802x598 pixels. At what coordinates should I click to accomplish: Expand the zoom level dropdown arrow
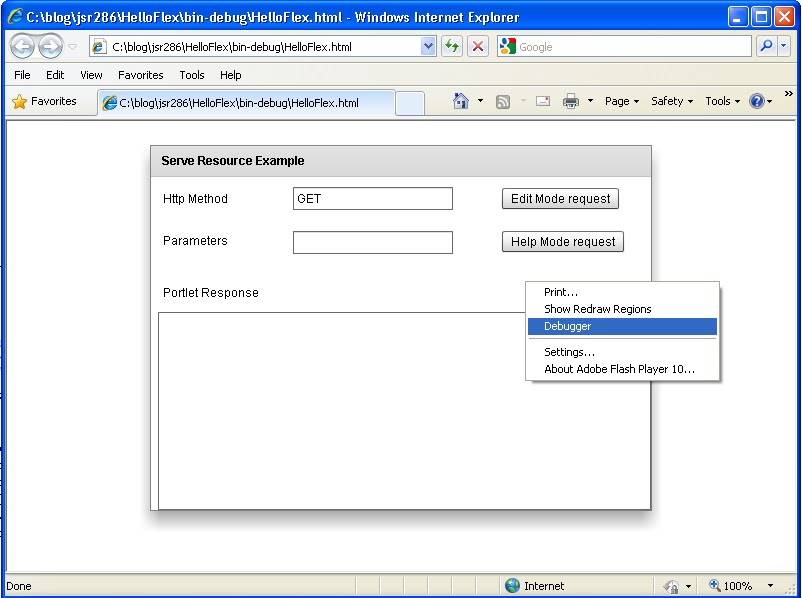tap(770, 586)
